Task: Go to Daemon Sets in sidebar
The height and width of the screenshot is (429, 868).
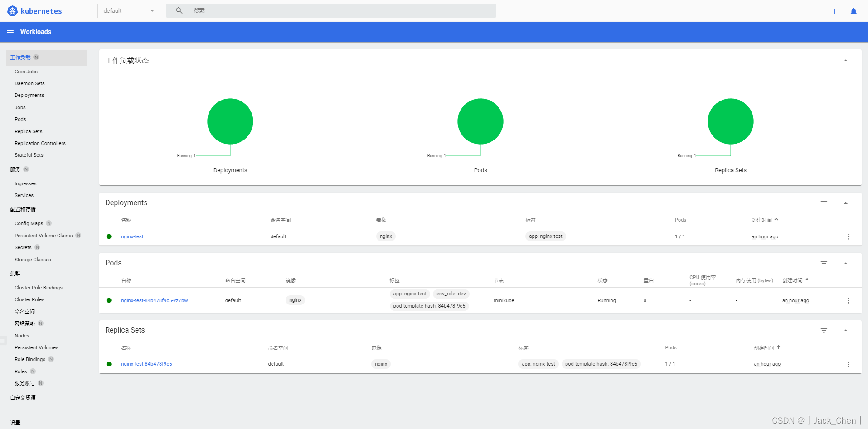Action: pyautogui.click(x=29, y=83)
